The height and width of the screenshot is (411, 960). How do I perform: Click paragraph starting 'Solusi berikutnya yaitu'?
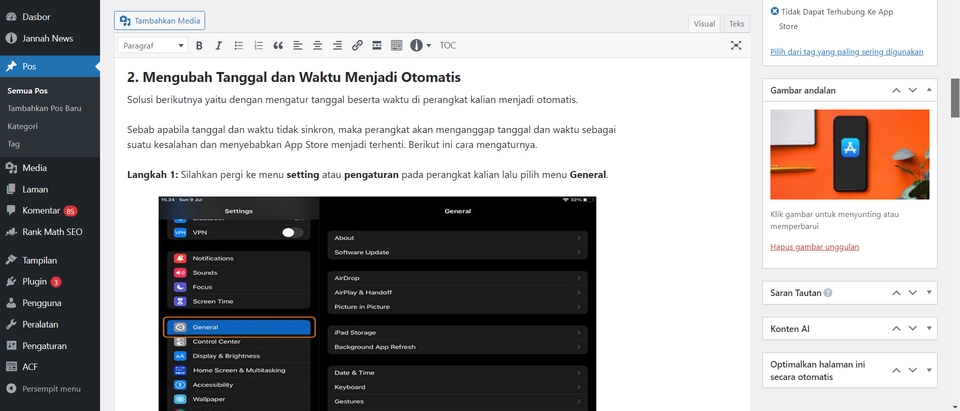pyautogui.click(x=353, y=100)
